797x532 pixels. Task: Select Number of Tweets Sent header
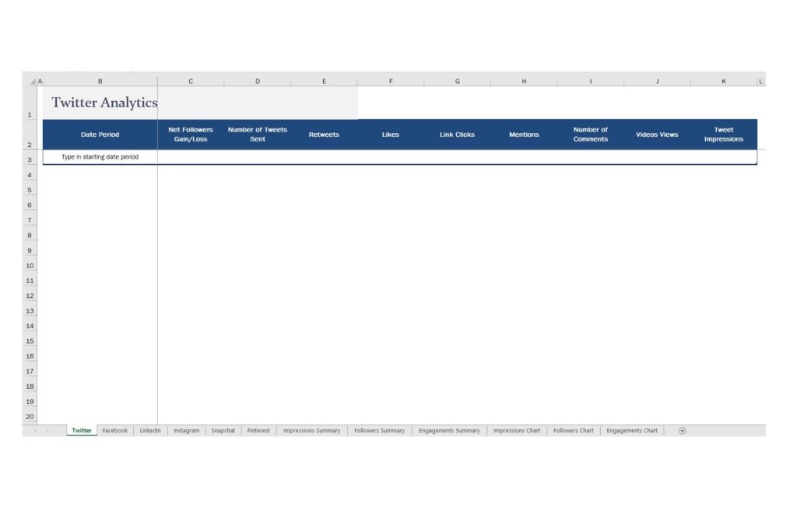[x=257, y=135]
